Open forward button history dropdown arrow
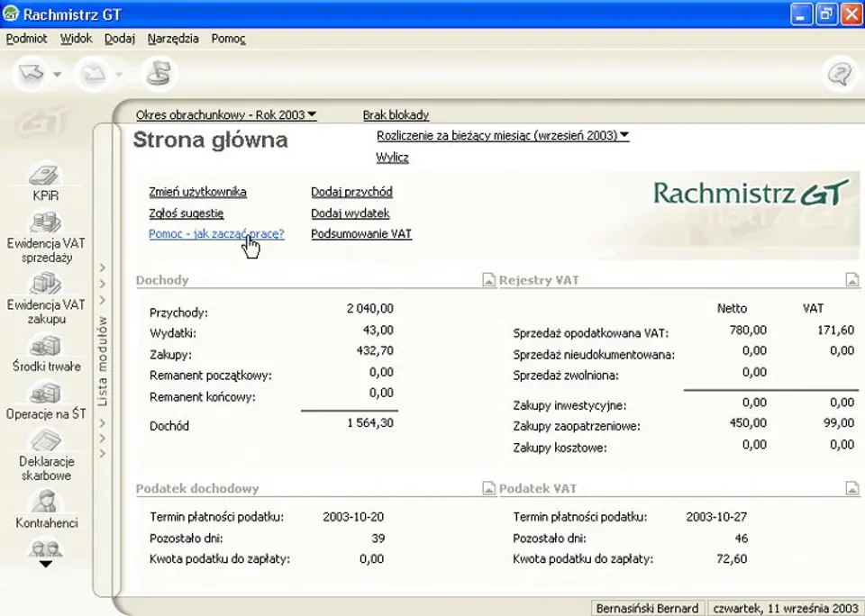The width and height of the screenshot is (865, 616). (119, 74)
